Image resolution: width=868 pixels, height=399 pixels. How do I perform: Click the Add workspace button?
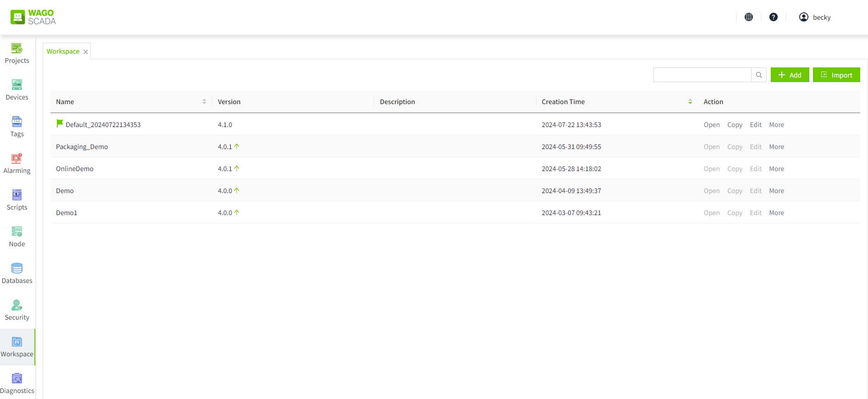click(x=790, y=75)
